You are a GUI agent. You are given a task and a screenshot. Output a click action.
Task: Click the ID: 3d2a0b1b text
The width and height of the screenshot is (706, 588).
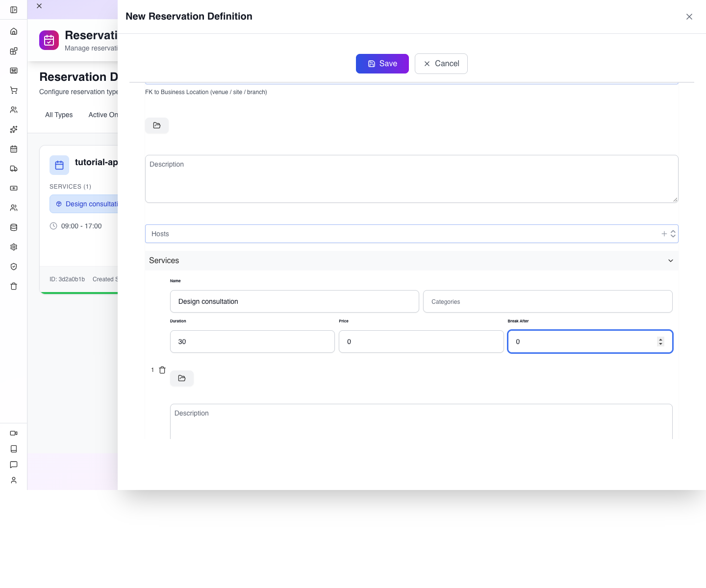click(x=67, y=279)
